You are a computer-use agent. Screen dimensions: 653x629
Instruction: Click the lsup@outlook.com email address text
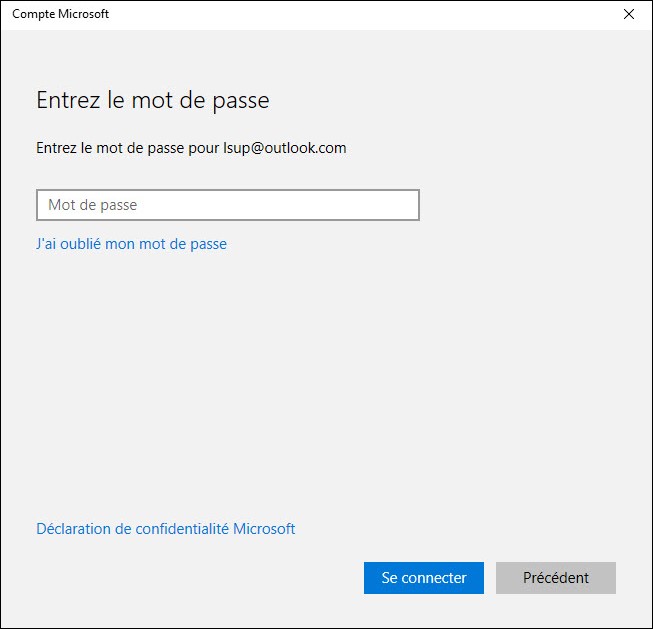(284, 148)
